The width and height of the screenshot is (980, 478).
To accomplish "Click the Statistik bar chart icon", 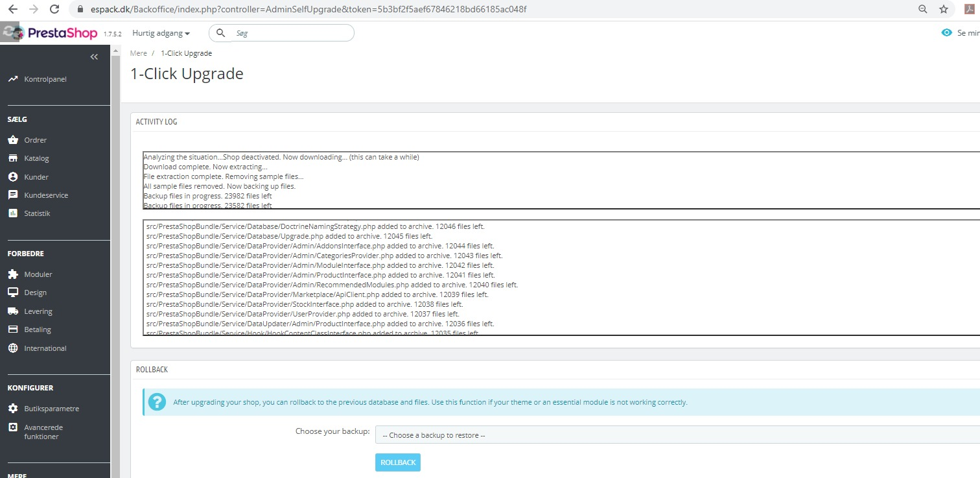I will [x=13, y=213].
